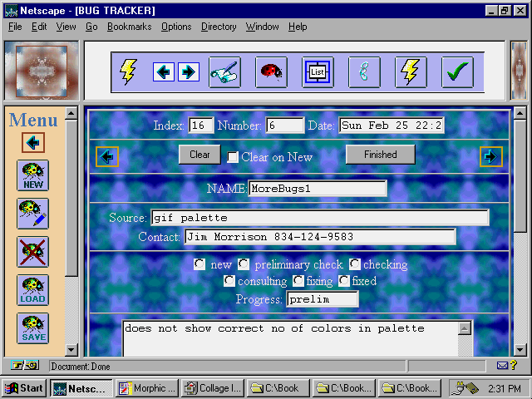Click the Number field showing 6
The image size is (532, 399).
pos(285,126)
